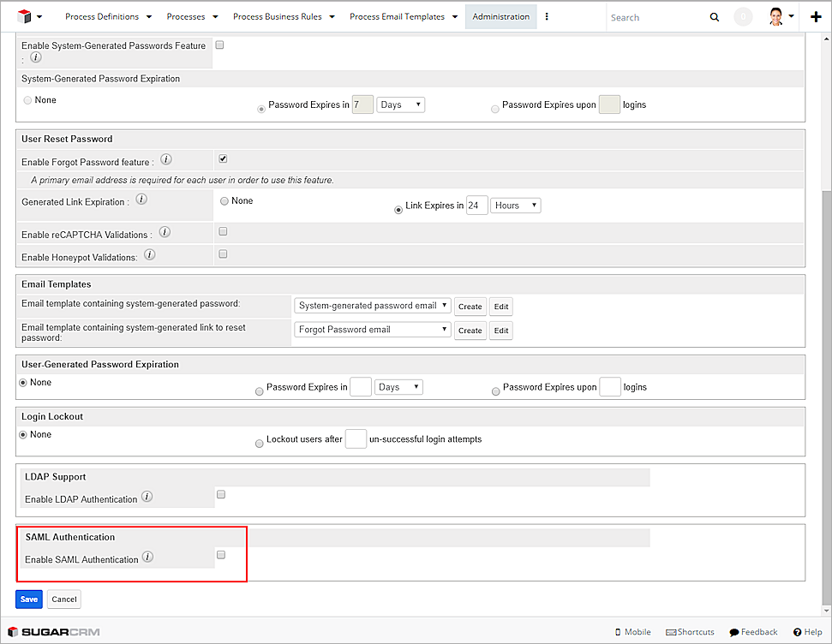Info icon beside Enable SAML Authentication
Image resolution: width=832 pixels, height=644 pixels.
point(148,557)
